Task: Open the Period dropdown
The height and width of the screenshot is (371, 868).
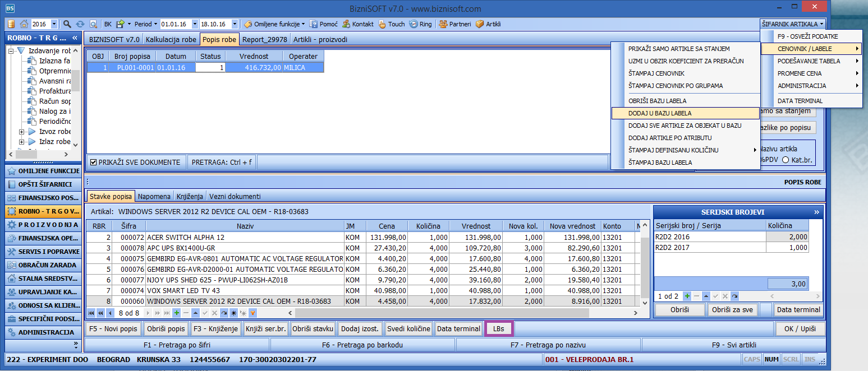Action: click(x=155, y=24)
